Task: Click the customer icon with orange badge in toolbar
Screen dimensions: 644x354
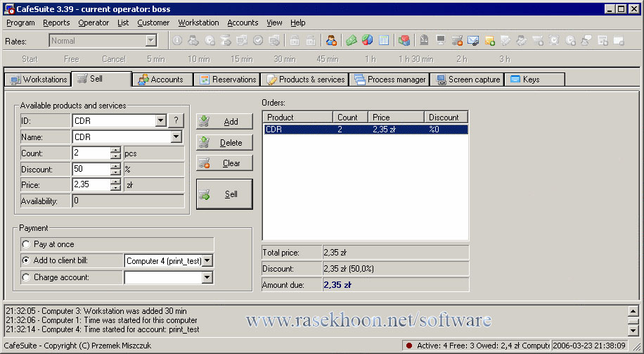Action: tap(331, 40)
